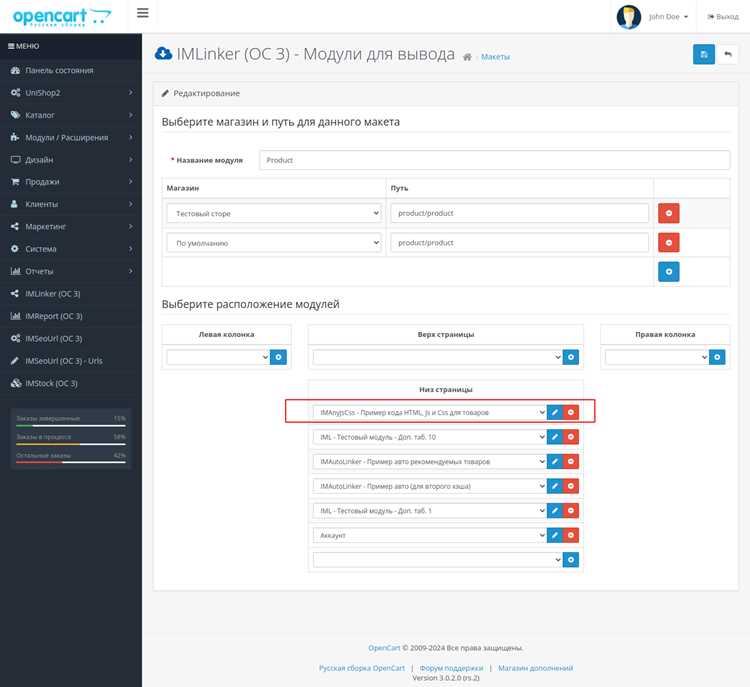Viewport: 750px width, 687px height.
Task: Open the Аккаунт module select dropdown
Action: click(430, 535)
